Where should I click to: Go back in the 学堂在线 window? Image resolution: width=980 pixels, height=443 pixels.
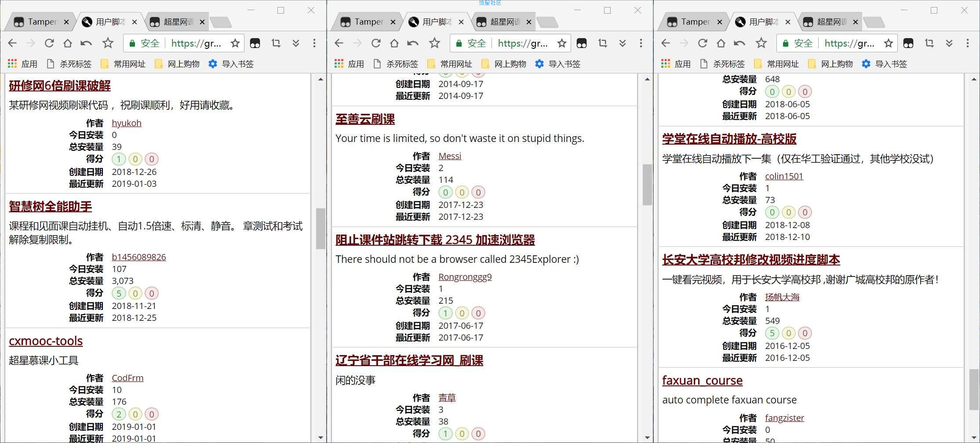tap(666, 43)
